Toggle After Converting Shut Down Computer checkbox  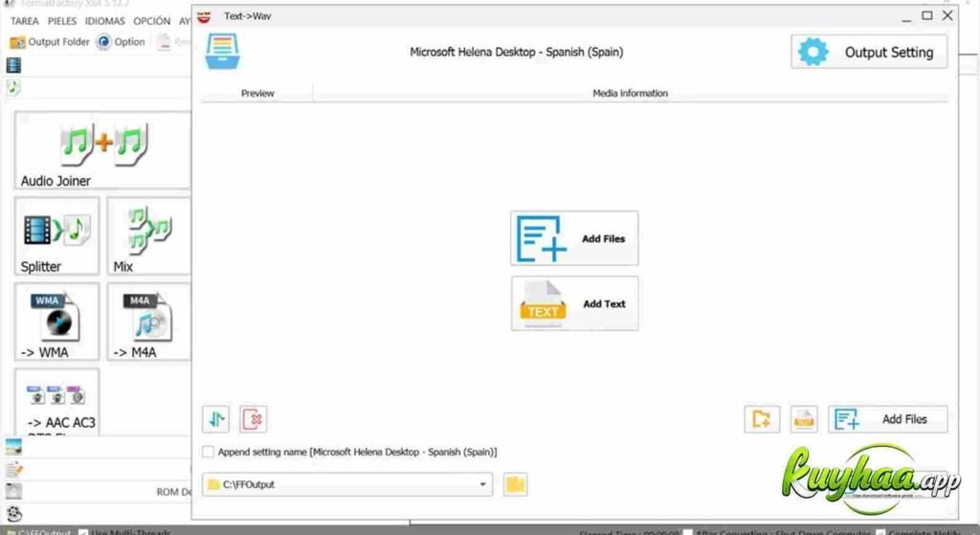[x=687, y=532]
